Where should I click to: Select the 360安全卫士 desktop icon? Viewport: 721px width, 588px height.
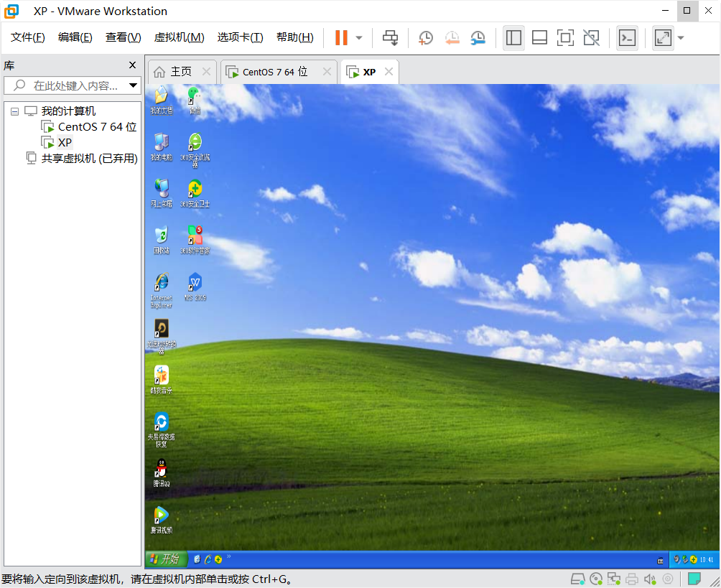(195, 193)
